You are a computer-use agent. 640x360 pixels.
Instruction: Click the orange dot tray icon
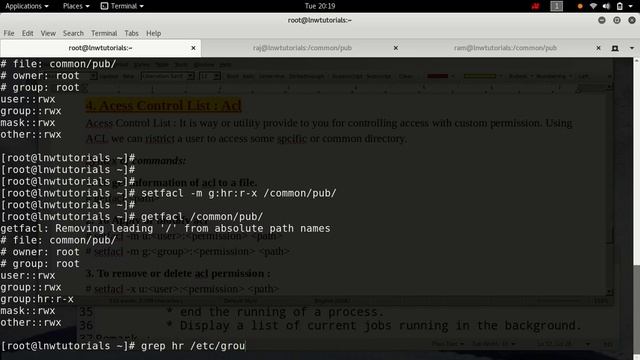click(x=580, y=7)
